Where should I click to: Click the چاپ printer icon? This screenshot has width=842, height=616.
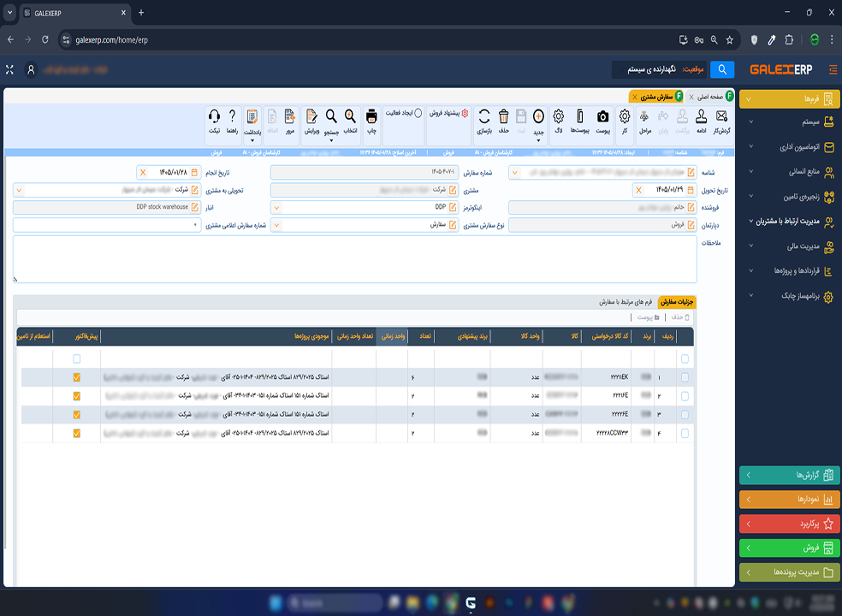point(371,116)
